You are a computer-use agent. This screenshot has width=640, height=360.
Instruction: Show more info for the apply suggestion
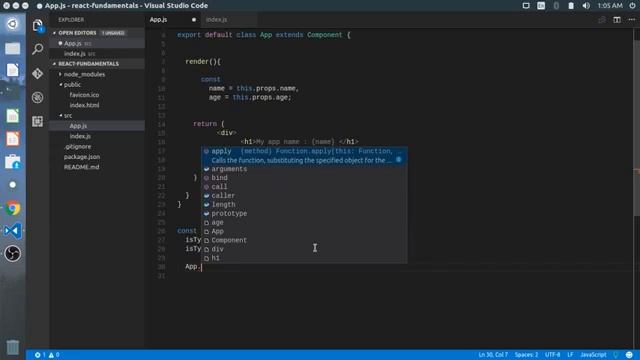[399, 160]
